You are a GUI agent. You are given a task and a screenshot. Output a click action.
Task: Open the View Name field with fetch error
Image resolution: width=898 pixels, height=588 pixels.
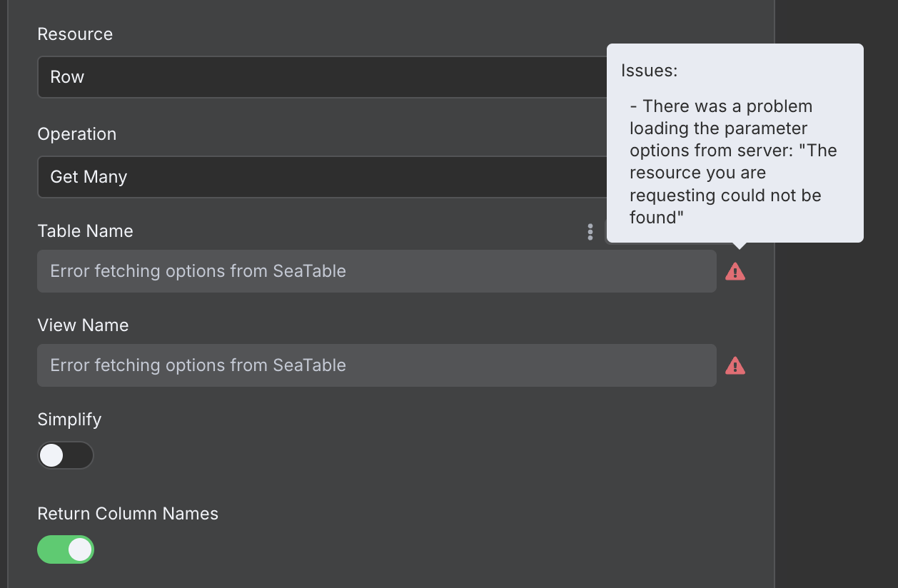377,365
